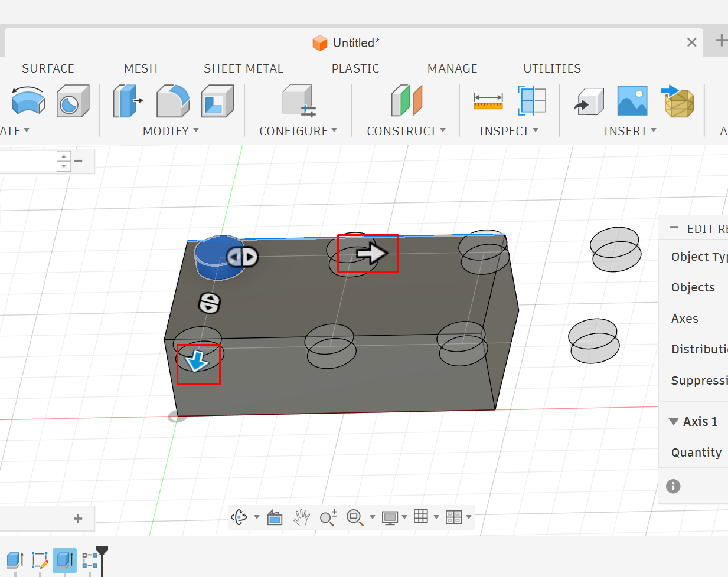Viewport: 728px width, 577px height.
Task: Select the Revolve tool icon
Action: coord(28,101)
